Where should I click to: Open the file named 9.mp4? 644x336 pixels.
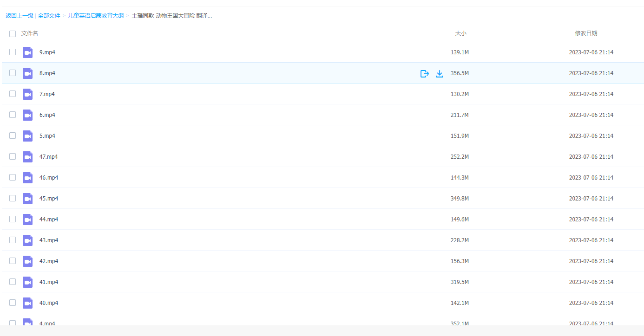pos(47,52)
